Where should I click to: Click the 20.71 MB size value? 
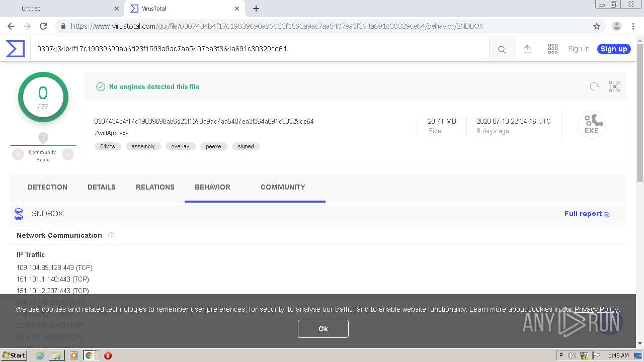(x=442, y=121)
